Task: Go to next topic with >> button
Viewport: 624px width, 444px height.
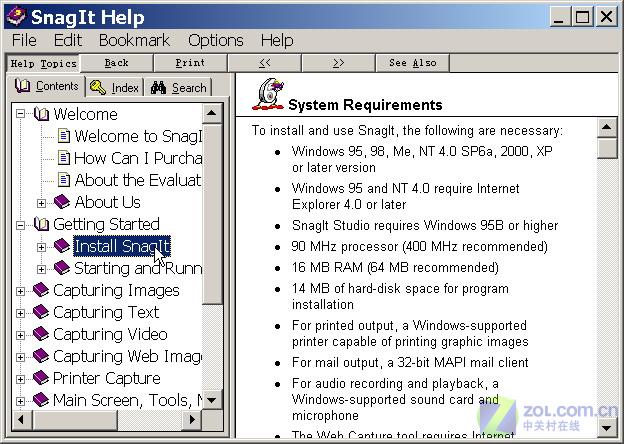Action: [x=338, y=63]
